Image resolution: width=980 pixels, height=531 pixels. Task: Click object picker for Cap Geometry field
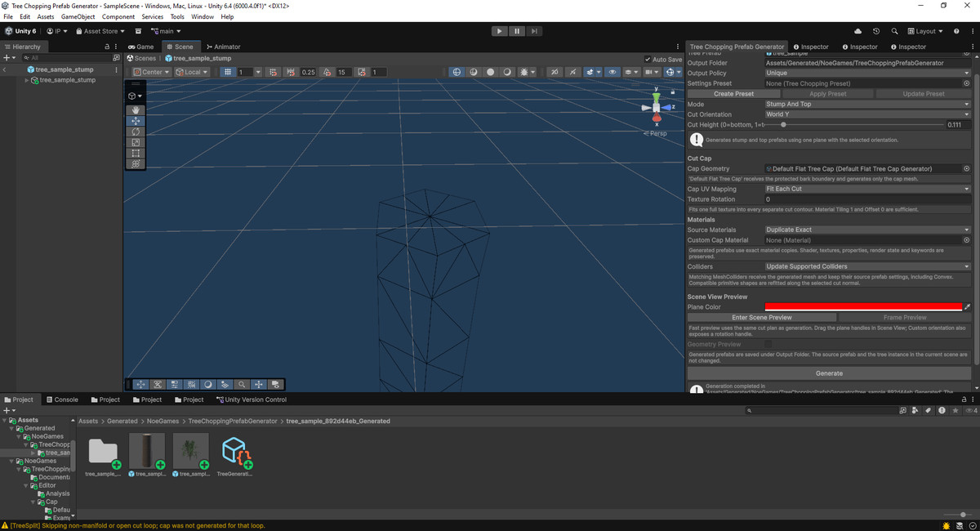[x=967, y=169]
